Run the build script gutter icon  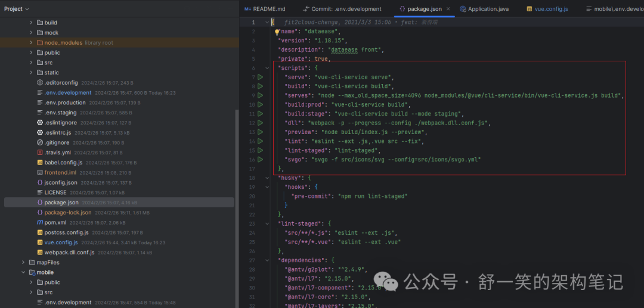(260, 86)
